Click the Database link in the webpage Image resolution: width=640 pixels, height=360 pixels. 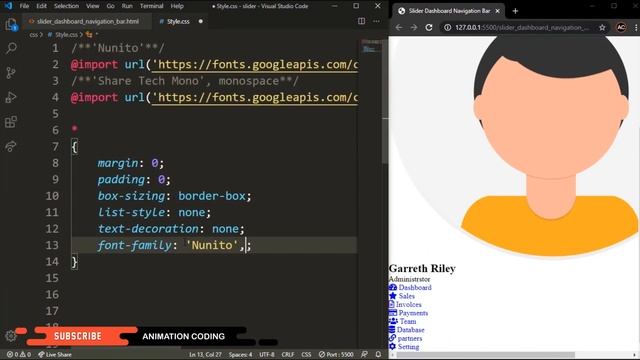click(411, 330)
